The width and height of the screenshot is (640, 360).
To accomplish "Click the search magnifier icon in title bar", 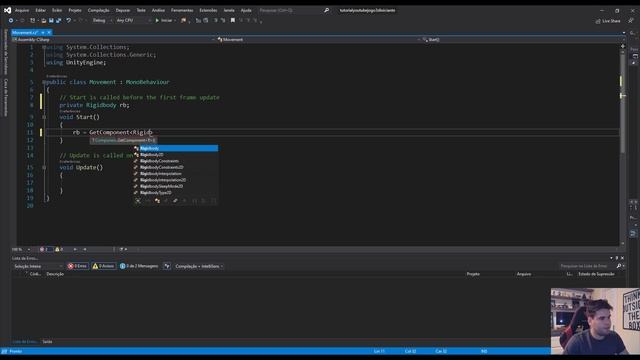I will (x=326, y=10).
